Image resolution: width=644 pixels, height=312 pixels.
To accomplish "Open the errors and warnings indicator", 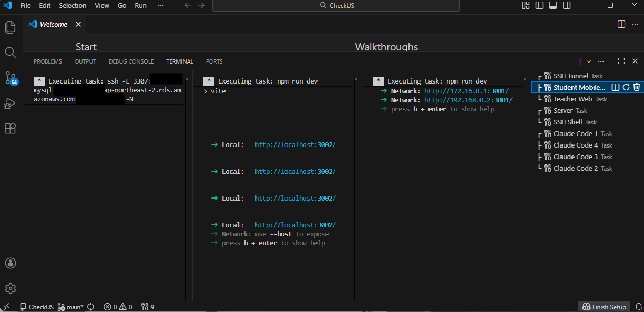I will point(118,307).
